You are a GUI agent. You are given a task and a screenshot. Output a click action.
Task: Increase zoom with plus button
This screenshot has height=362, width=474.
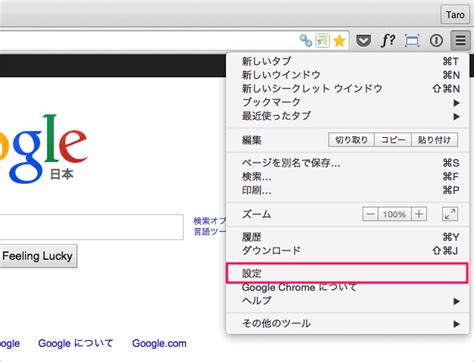[x=419, y=214]
